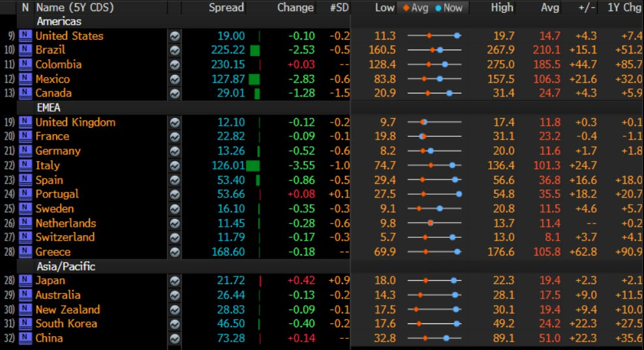Click Japan change value +0.42

(x=301, y=281)
